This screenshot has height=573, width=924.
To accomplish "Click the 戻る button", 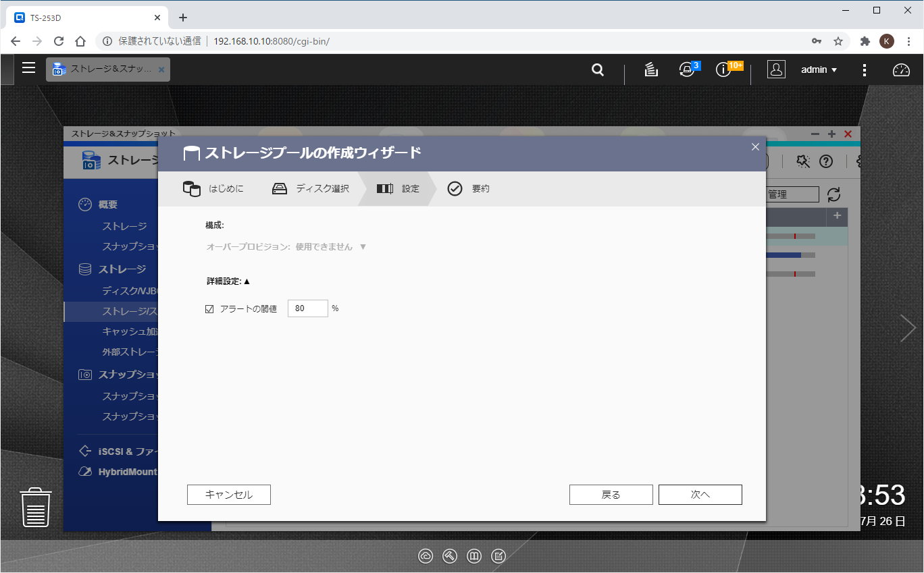I will tap(611, 495).
